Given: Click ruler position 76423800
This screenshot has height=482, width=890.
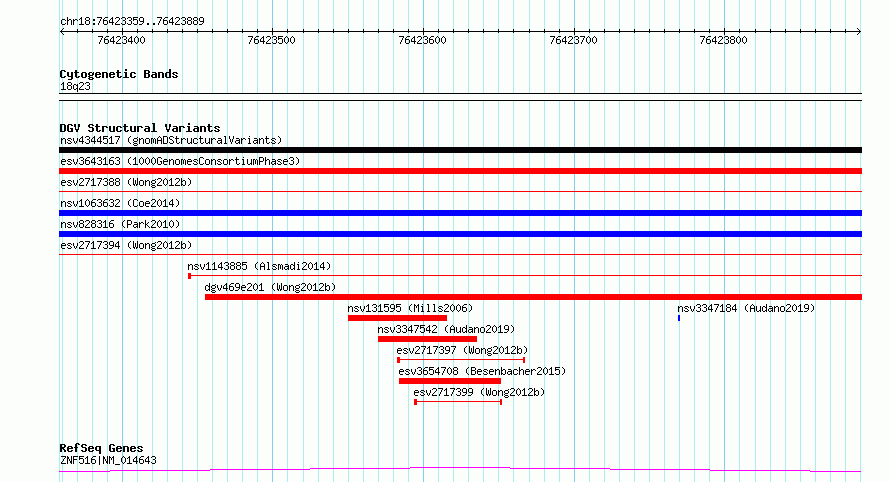Looking at the screenshot, I should 723,40.
